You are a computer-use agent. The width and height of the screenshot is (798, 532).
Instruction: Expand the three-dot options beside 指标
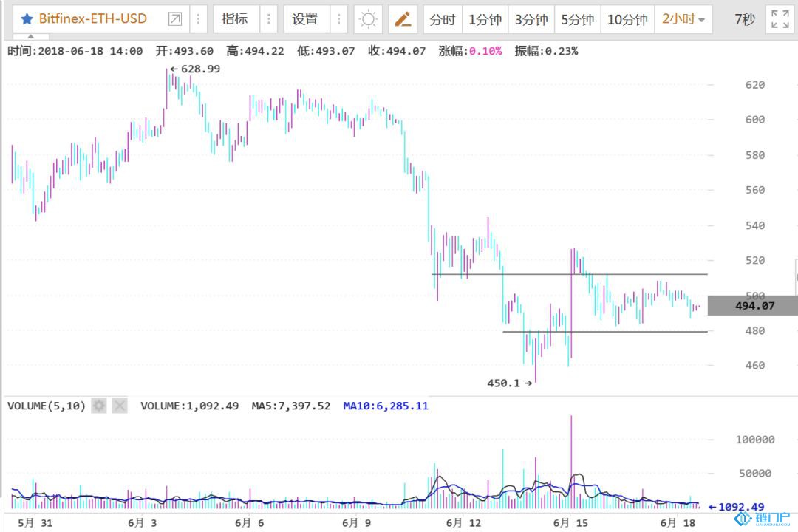[269, 19]
